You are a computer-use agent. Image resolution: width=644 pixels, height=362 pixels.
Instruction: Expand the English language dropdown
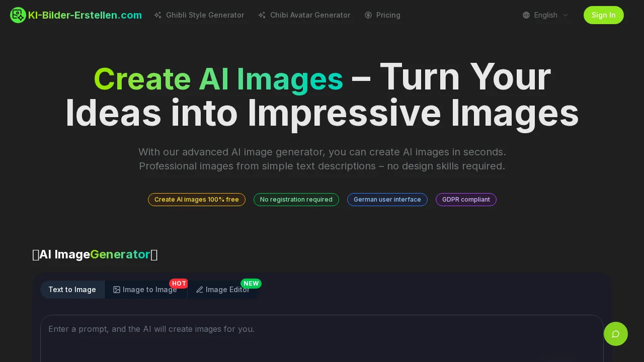click(545, 15)
